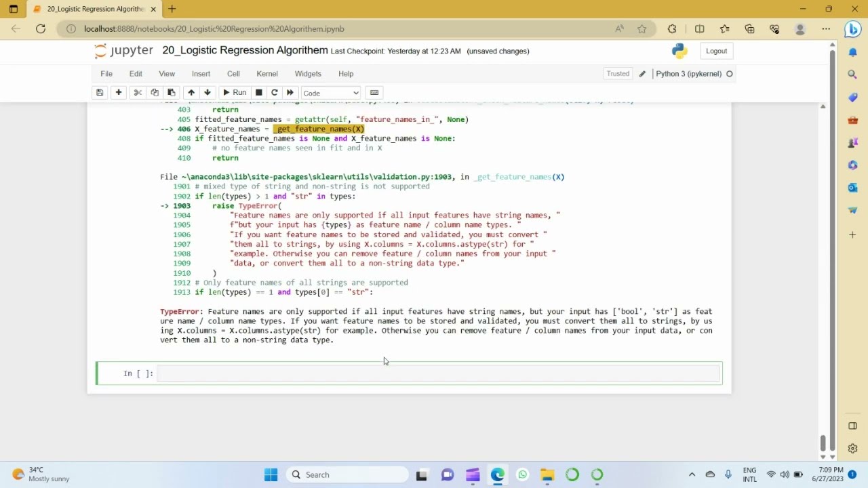
Task: Restart the kernel circular arrow icon
Action: click(x=275, y=93)
